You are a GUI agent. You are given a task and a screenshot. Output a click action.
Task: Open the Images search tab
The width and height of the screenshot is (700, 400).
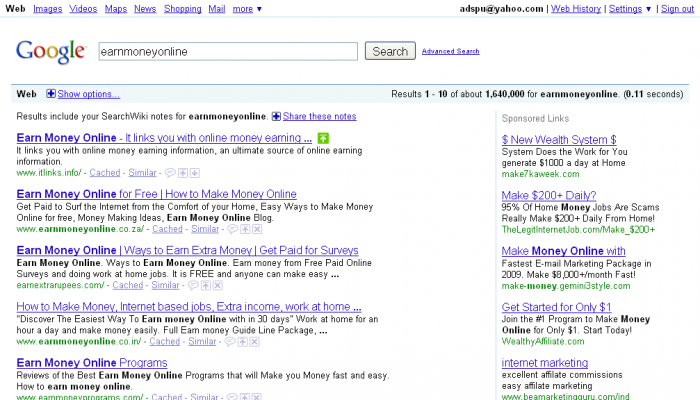(47, 9)
